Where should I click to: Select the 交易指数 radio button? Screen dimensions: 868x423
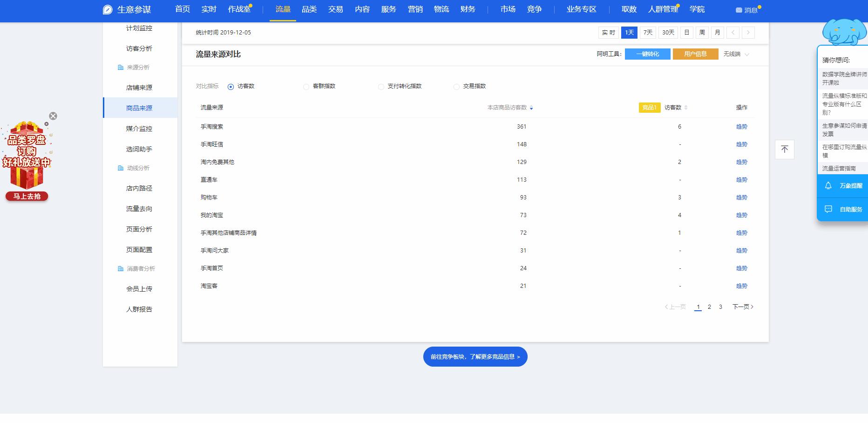[456, 87]
